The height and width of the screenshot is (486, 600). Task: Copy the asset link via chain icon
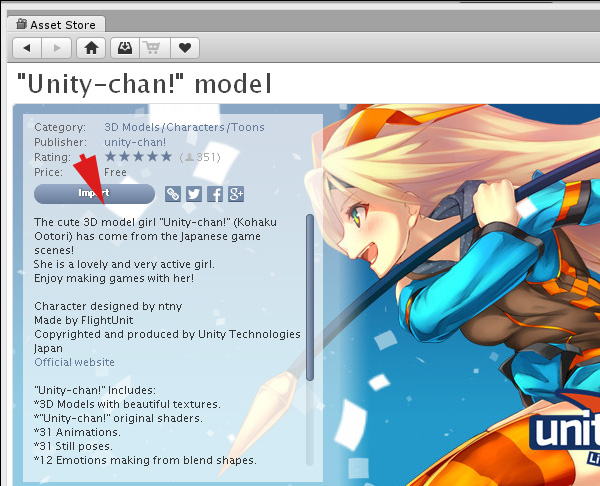point(173,194)
